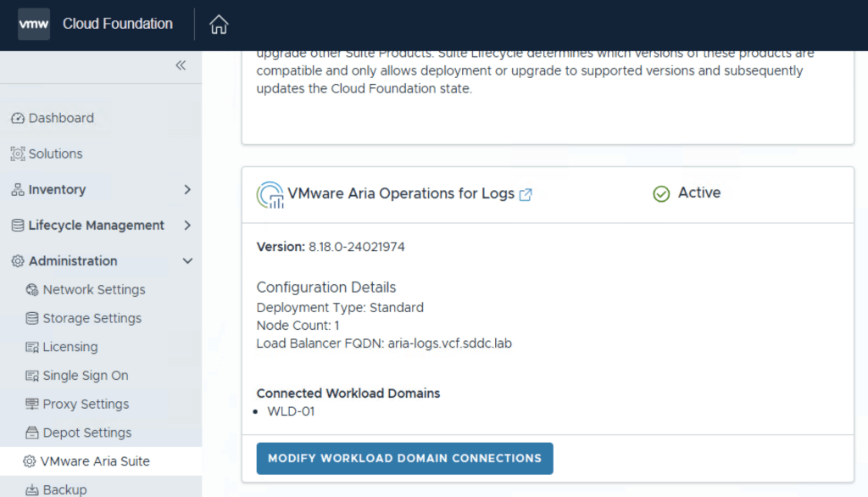Open Network Settings page
This screenshot has width=868, height=497.
[93, 289]
